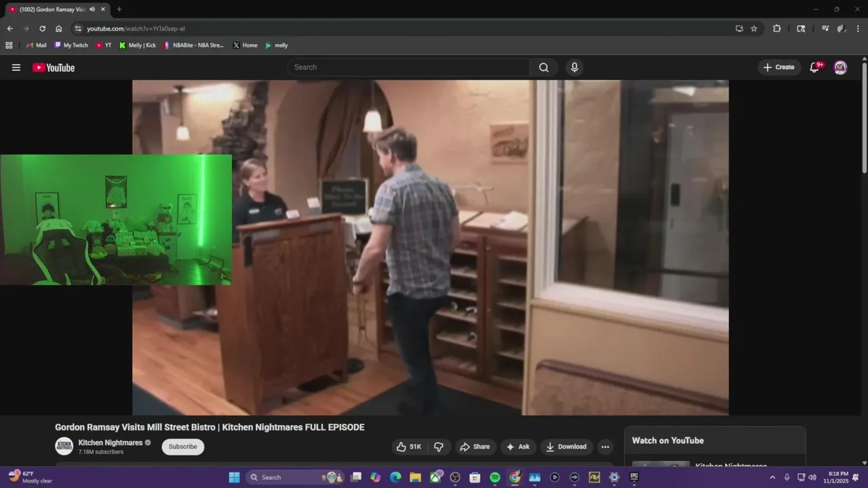Click the Share button

coord(475,447)
